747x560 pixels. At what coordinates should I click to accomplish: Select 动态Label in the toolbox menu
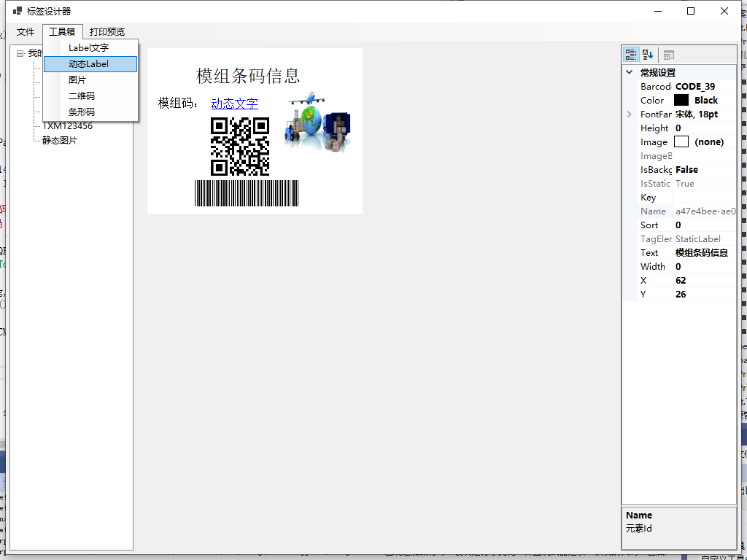[90, 64]
